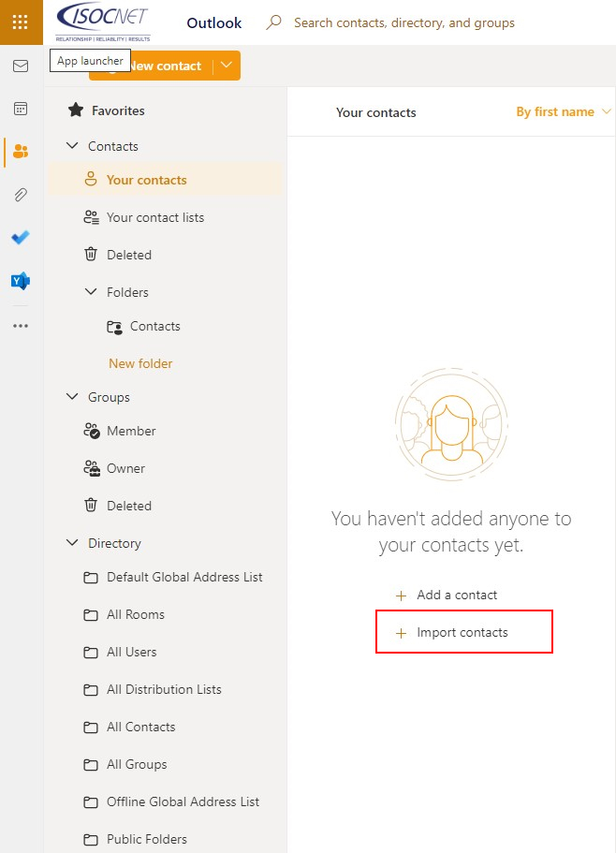Image resolution: width=616 pixels, height=853 pixels.
Task: Click the People icon in left rail
Action: [x=21, y=152]
